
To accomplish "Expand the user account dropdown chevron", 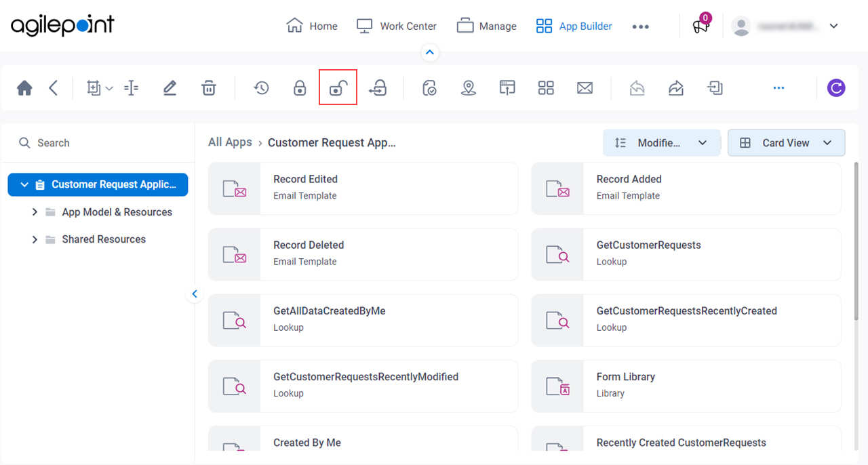I will [x=834, y=26].
